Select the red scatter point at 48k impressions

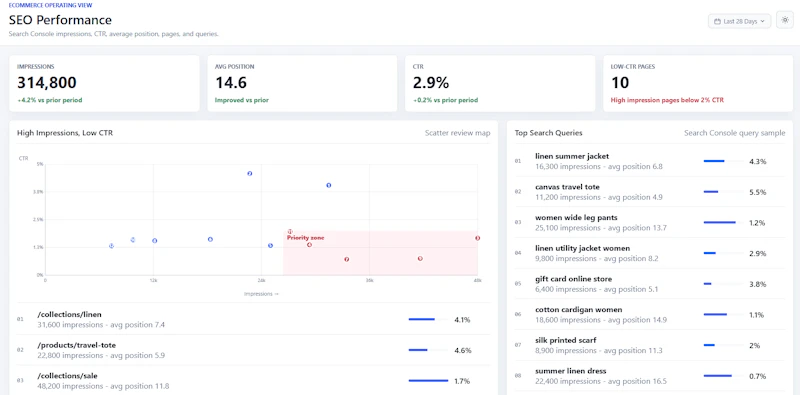click(x=478, y=238)
